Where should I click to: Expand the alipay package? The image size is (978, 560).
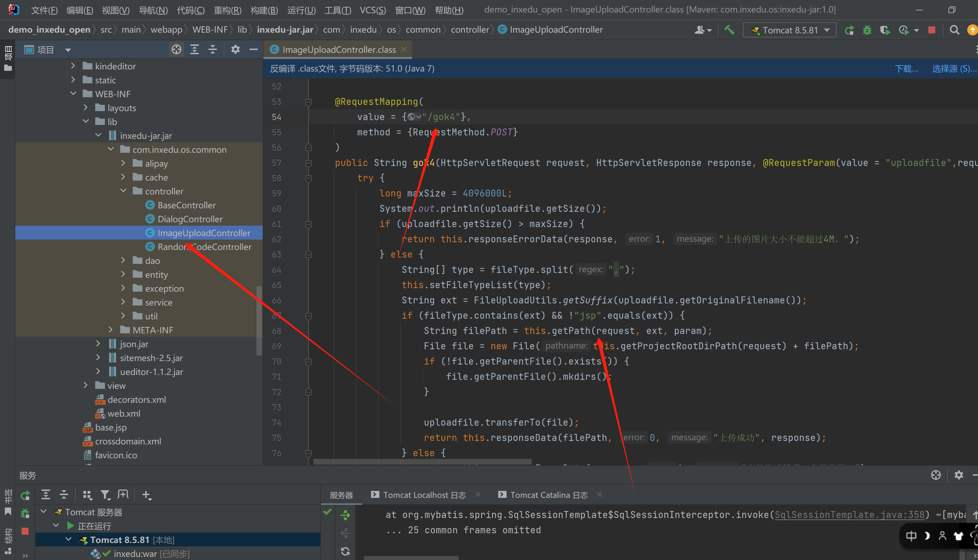(x=123, y=163)
